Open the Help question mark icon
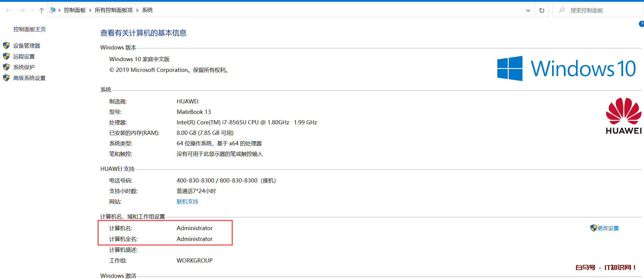Screen dimensions: 644x279 (x=641, y=24)
